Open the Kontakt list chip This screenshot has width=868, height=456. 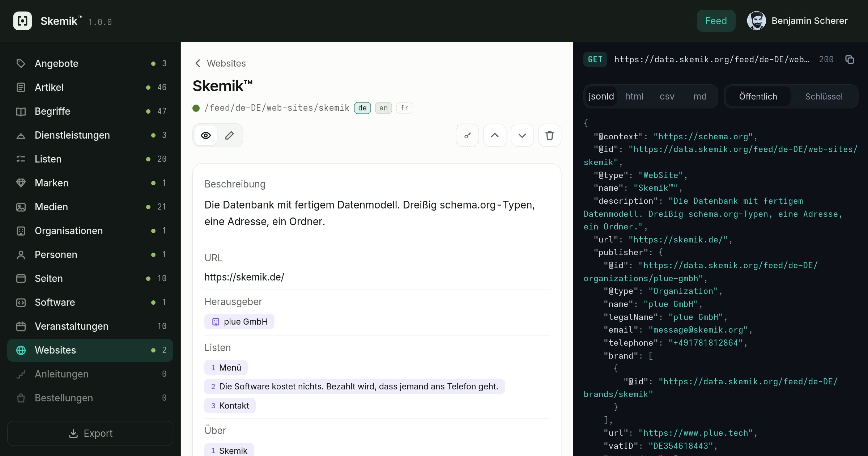pyautogui.click(x=230, y=406)
